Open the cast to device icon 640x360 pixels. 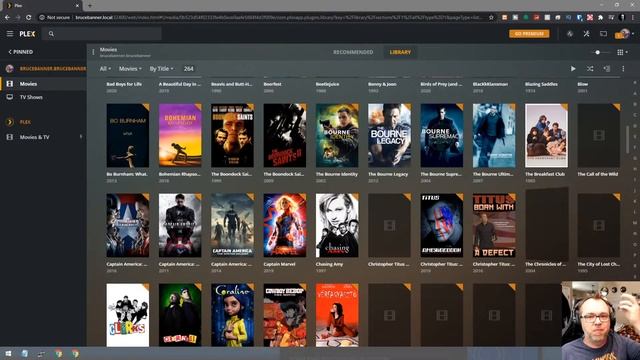pyautogui.click(x=603, y=34)
